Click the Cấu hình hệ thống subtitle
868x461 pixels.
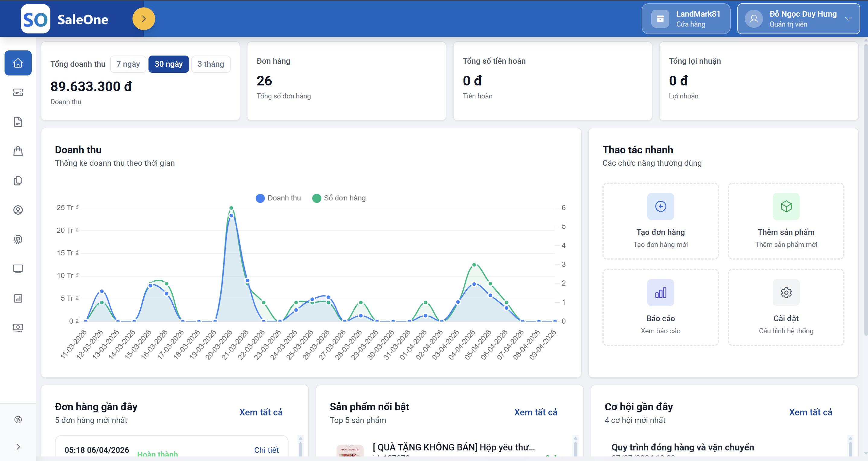[786, 331]
